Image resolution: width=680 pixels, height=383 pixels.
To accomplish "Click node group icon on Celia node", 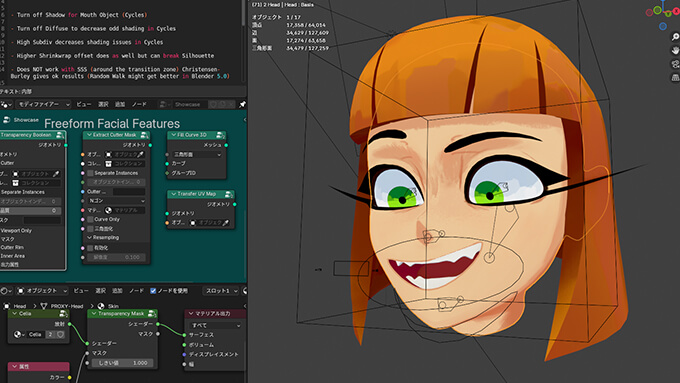I will pos(63,314).
